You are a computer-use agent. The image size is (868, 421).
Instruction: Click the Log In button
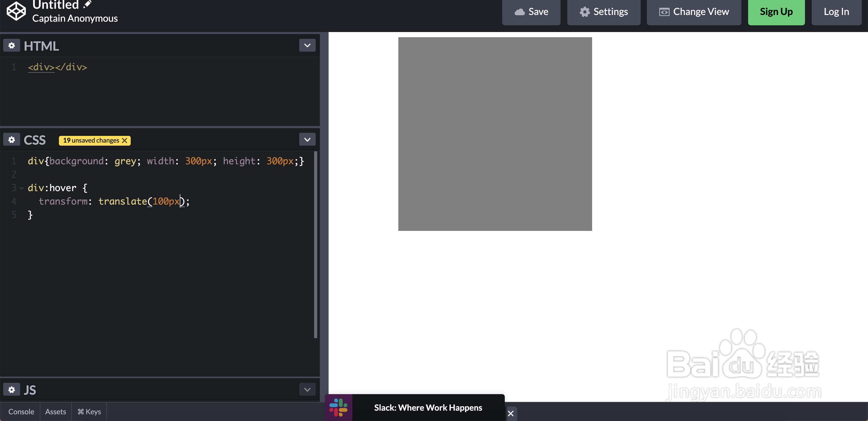pos(837,12)
